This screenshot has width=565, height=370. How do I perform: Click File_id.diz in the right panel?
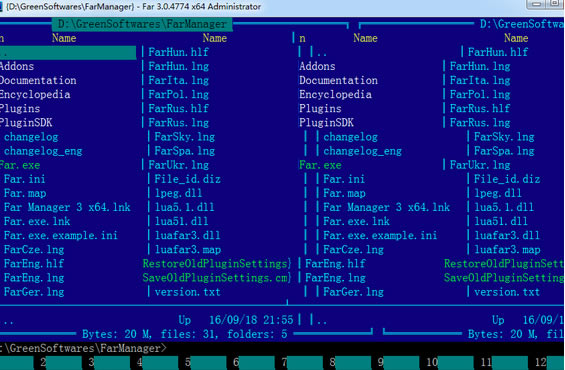[507, 179]
